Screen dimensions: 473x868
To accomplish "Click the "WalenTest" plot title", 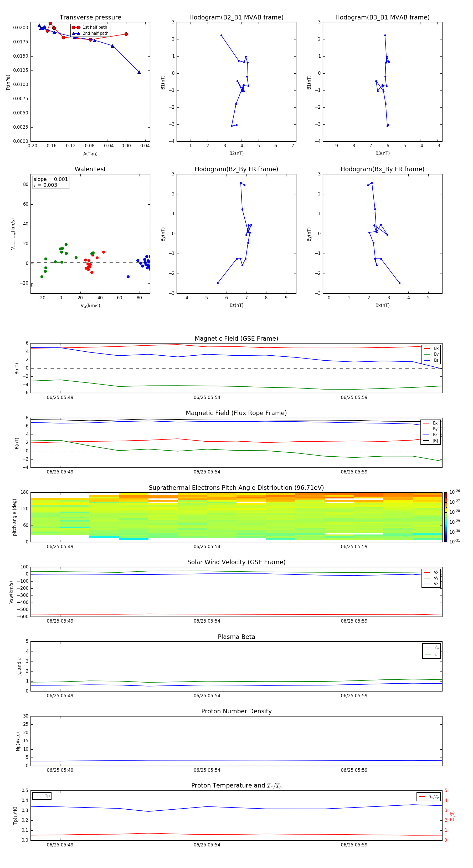I will (90, 169).
